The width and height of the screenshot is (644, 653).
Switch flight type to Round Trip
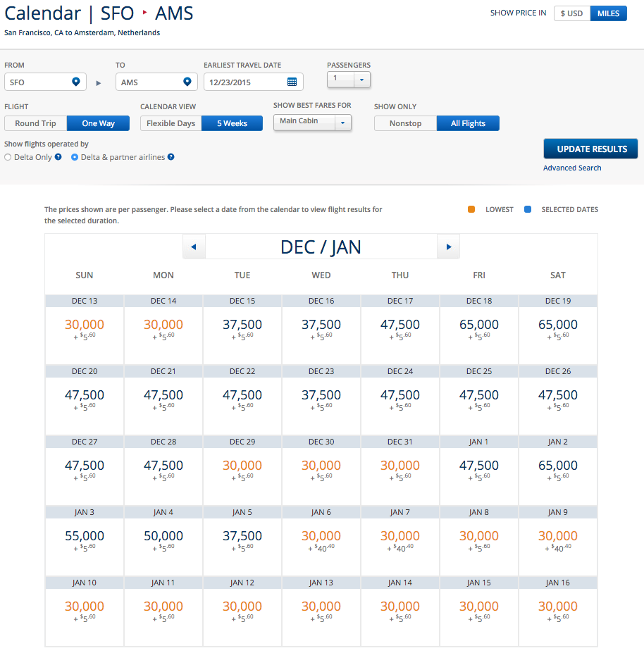[35, 123]
